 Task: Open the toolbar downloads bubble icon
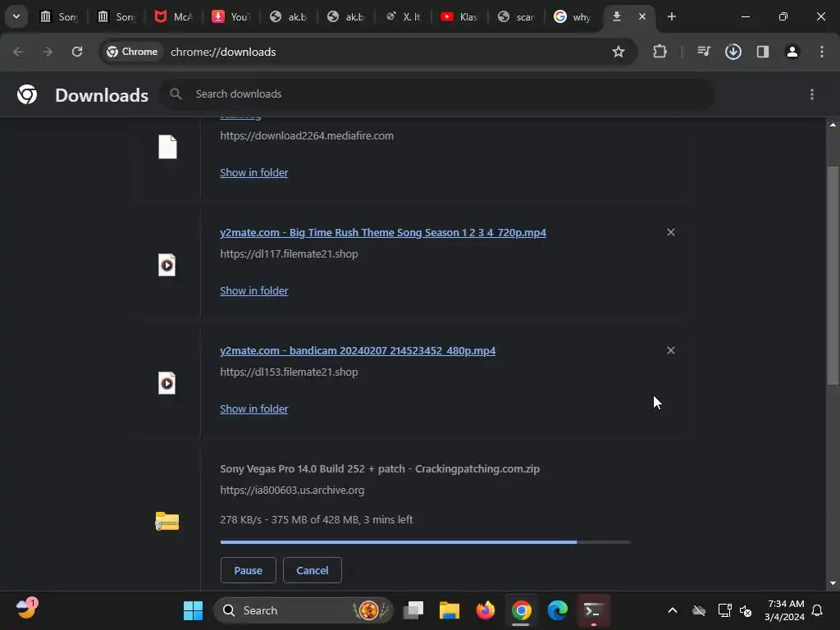(x=733, y=52)
